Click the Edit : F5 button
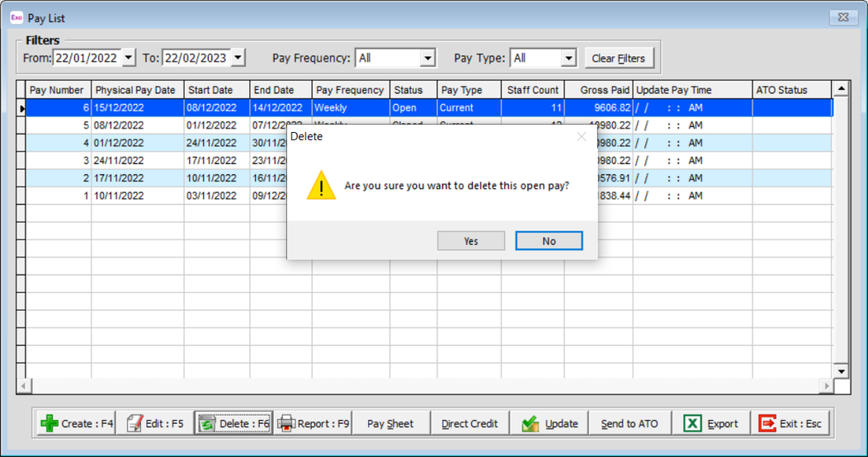This screenshot has width=868, height=457. tap(155, 423)
